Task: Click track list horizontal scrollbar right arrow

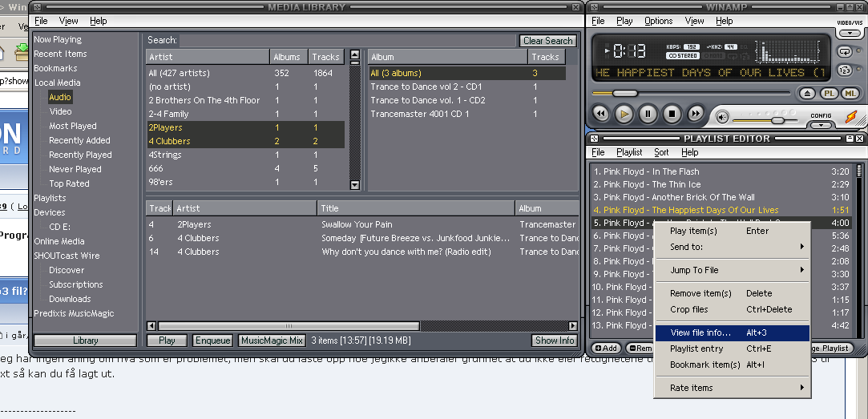Action: 573,326
